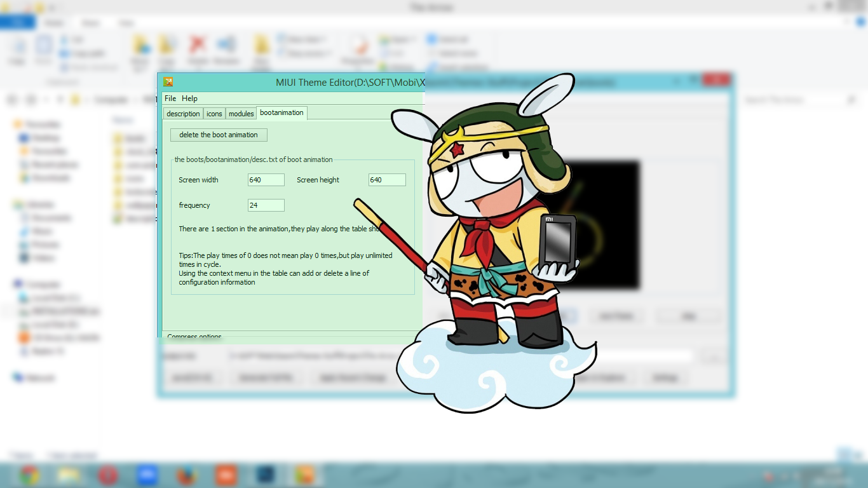Switch to the description tab
Viewport: 868px width, 488px height.
point(183,114)
